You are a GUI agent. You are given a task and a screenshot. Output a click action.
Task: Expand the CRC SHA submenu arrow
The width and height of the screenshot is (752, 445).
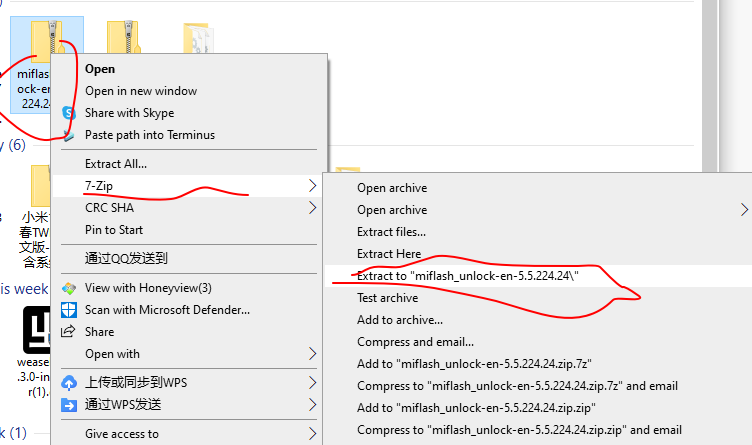(313, 208)
